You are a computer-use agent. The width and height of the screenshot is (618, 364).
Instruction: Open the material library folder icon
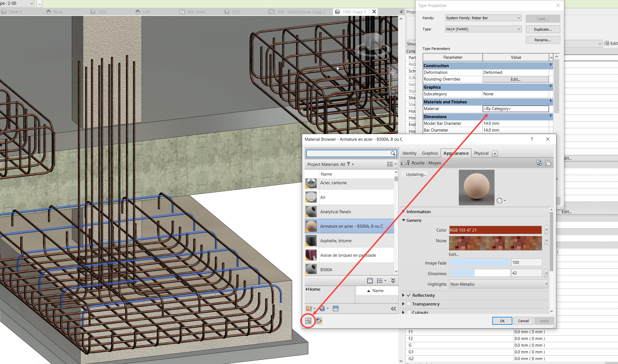[309, 309]
